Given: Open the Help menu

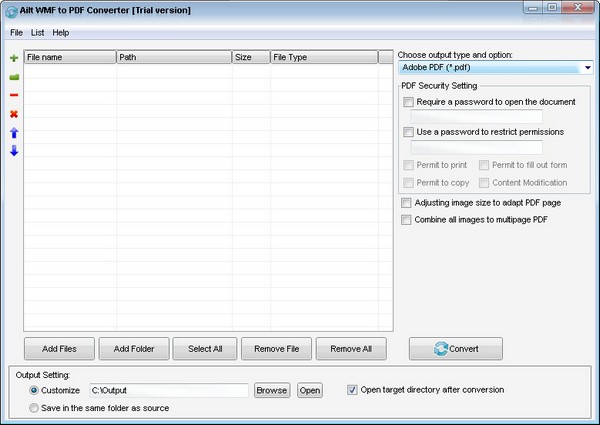Looking at the screenshot, I should pyautogui.click(x=61, y=33).
